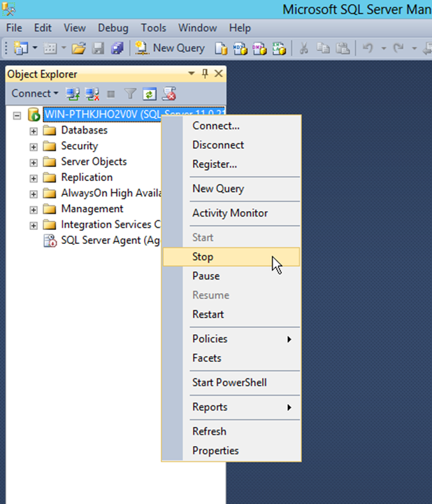Click the Disconnect icon in Object Explorer
The height and width of the screenshot is (504, 432).
pos(92,94)
